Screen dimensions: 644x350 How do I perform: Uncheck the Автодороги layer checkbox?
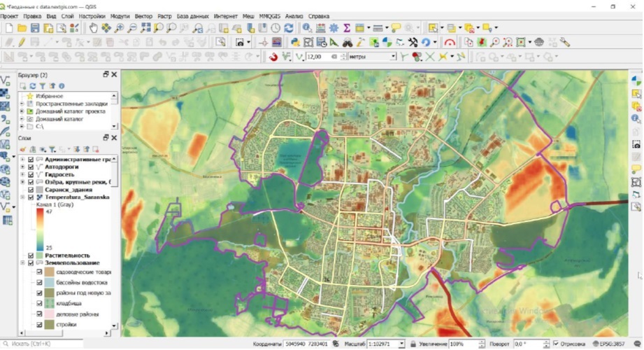click(31, 168)
